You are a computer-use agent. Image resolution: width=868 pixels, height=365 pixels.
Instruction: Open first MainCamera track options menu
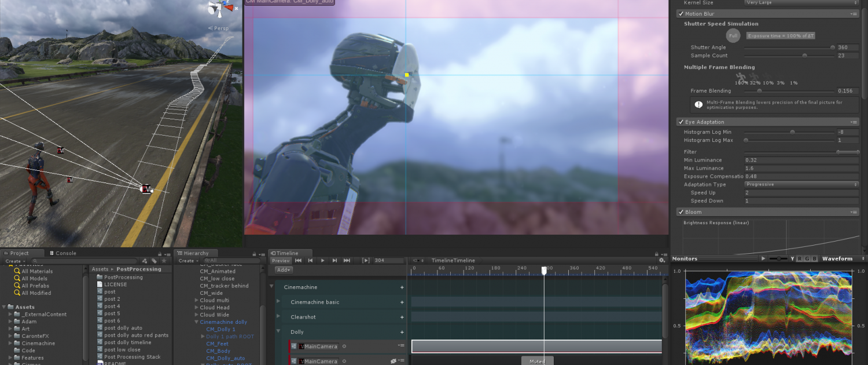[401, 346]
